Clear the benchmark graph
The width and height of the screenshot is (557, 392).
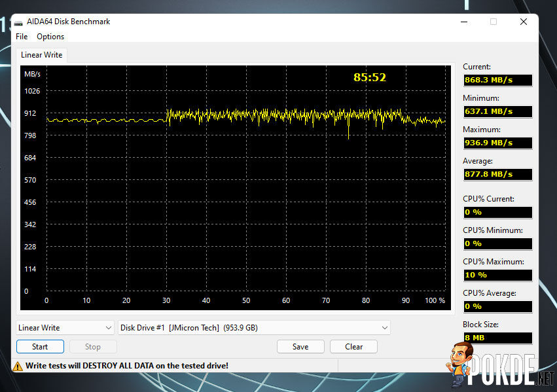coord(354,347)
